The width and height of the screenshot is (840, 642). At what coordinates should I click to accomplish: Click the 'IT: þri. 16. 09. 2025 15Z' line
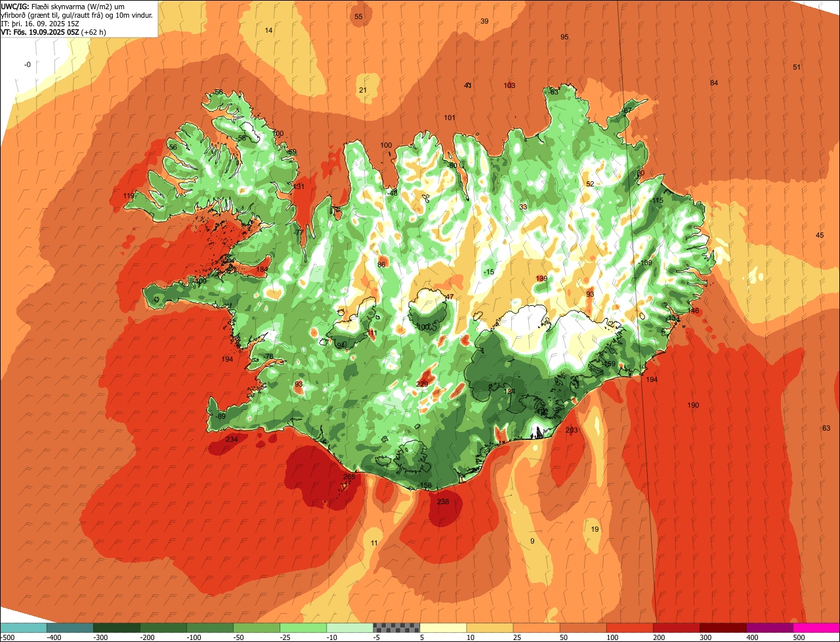[41, 23]
